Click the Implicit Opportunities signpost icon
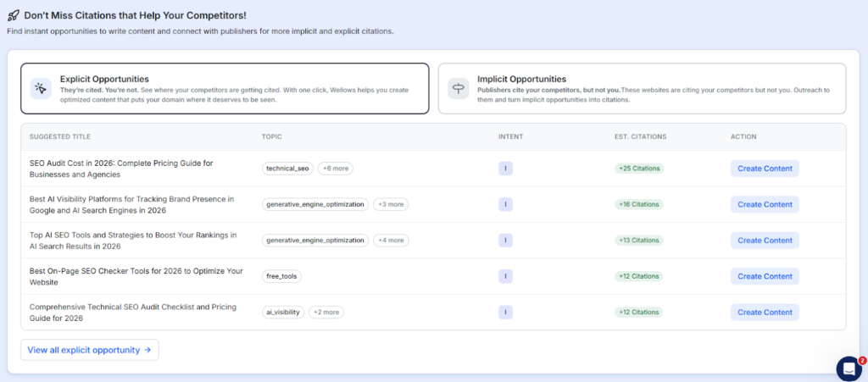The width and height of the screenshot is (868, 382). click(x=459, y=89)
